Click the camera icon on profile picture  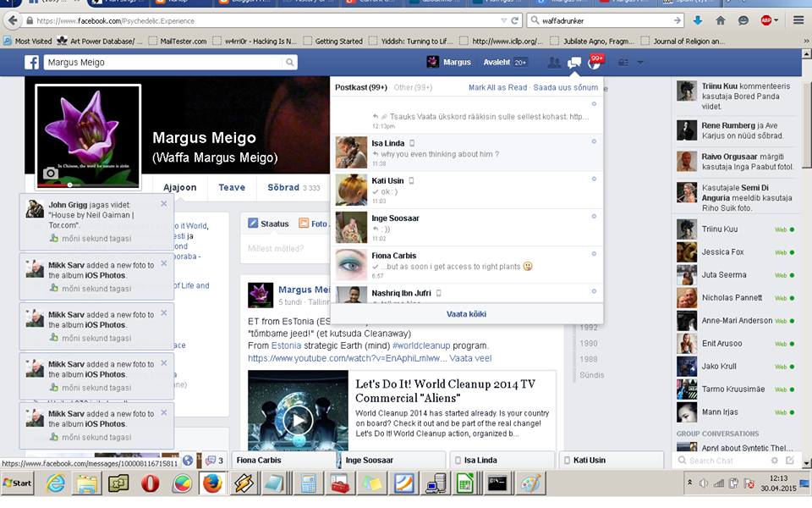click(x=50, y=173)
